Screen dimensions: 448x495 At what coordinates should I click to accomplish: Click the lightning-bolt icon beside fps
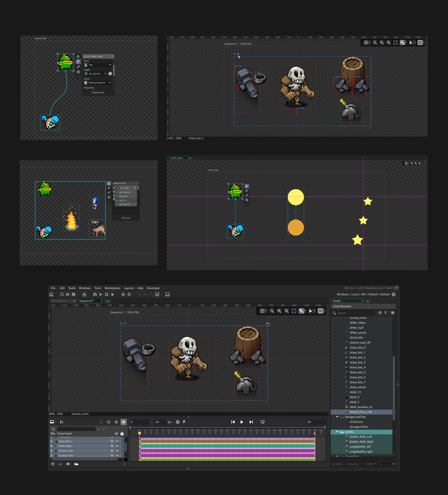(x=184, y=422)
